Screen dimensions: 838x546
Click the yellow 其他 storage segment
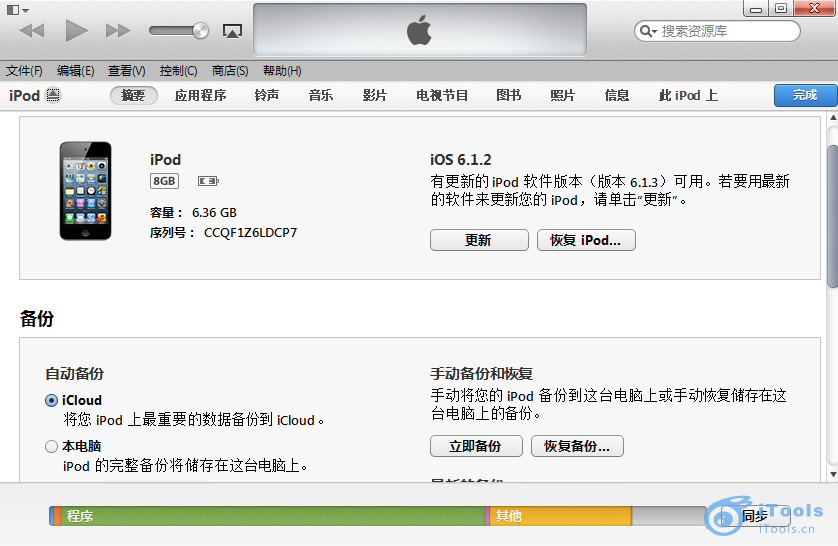pyautogui.click(x=561, y=516)
